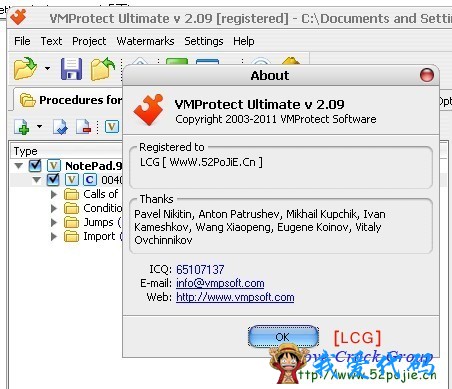Click the Import folder icon

pyautogui.click(x=71, y=236)
